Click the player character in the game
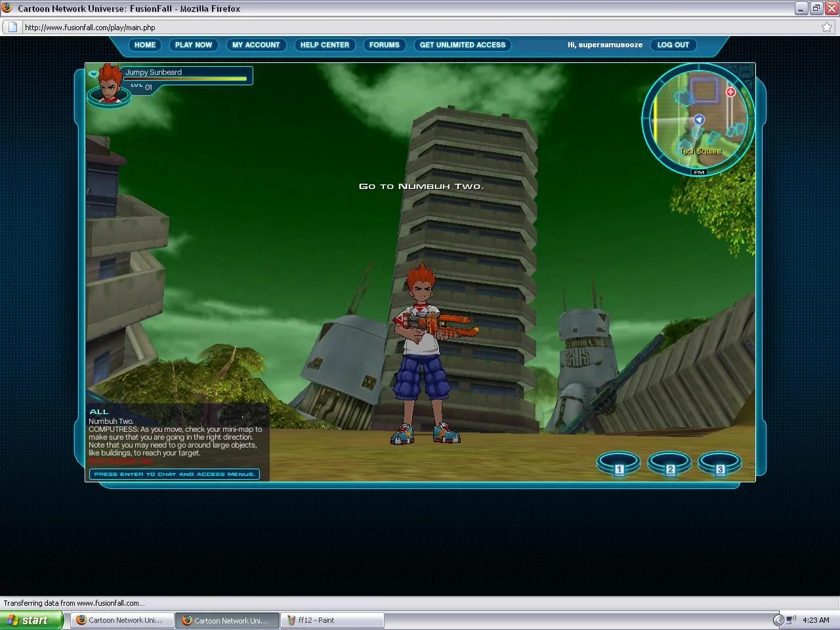The image size is (840, 630). tap(427, 354)
